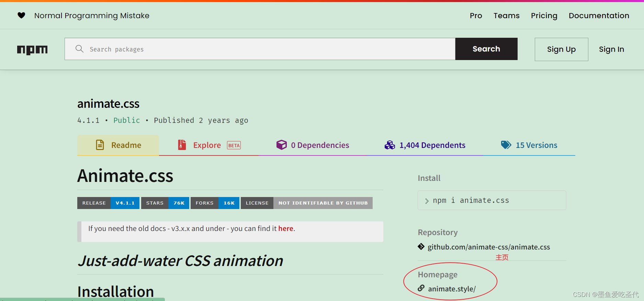This screenshot has width=644, height=301.
Task: Click the Dependents stacked cubes icon
Action: coord(390,145)
